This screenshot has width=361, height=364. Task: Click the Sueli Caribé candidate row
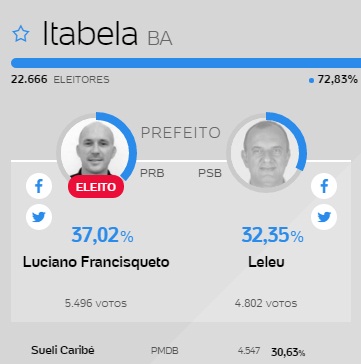[181, 351]
